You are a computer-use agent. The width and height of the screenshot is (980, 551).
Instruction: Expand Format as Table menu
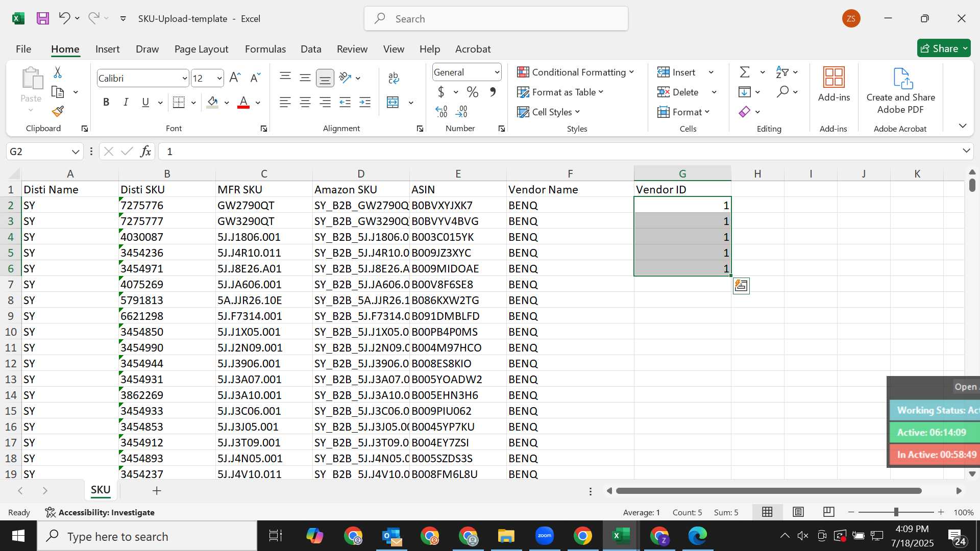coord(560,92)
